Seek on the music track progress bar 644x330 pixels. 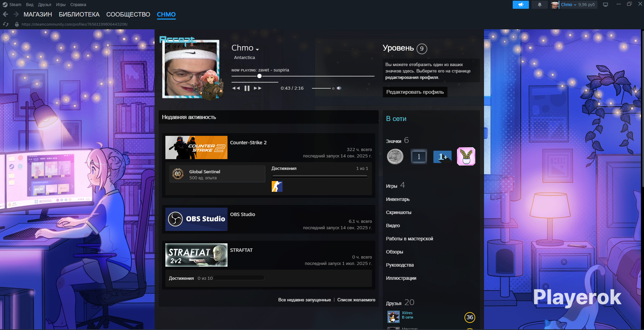pos(303,76)
